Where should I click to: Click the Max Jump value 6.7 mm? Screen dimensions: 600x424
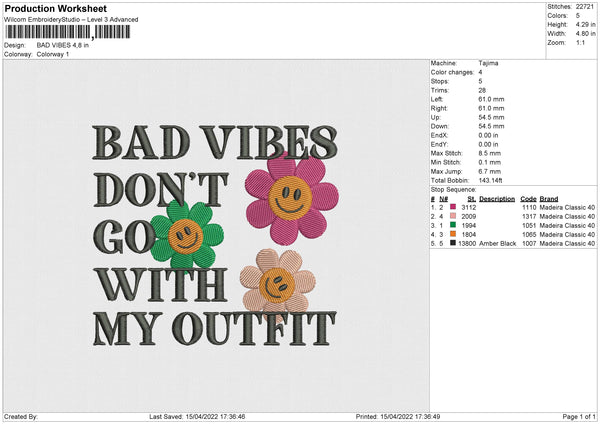[490, 171]
